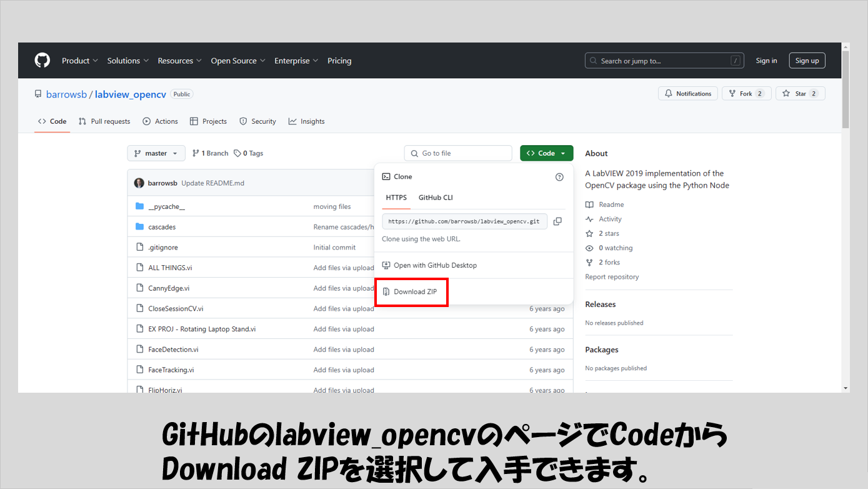Click the Update README.md commit message
This screenshot has width=868, height=489.
pyautogui.click(x=212, y=183)
